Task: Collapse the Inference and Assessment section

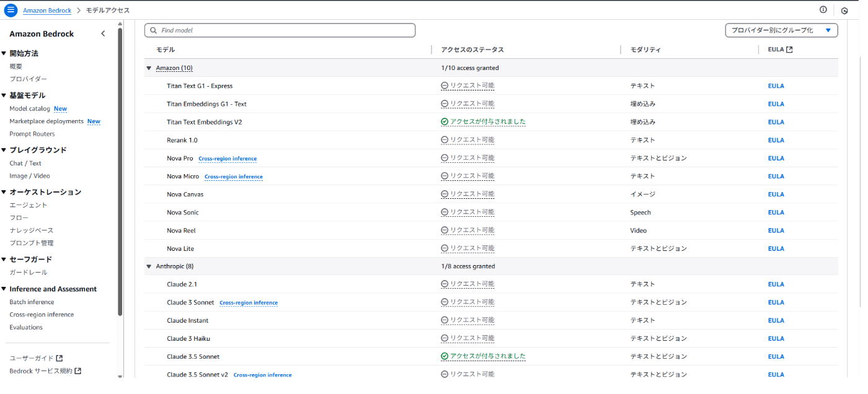Action: click(4, 289)
